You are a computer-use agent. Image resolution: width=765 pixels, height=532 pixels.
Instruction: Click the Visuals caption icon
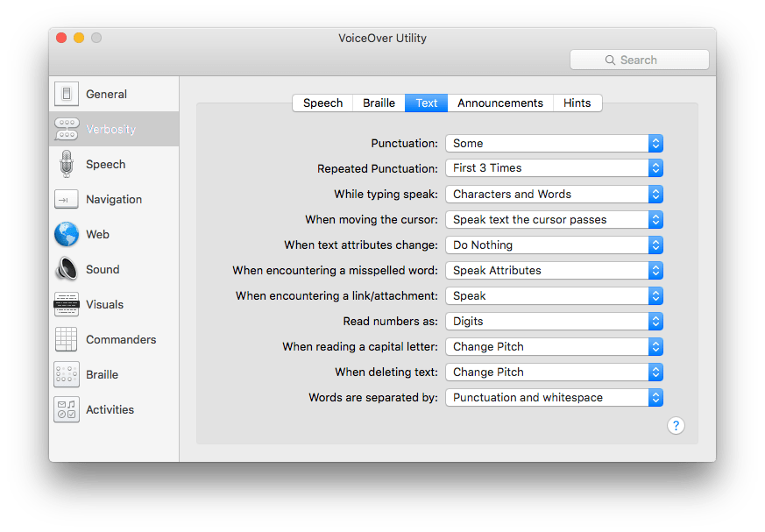(x=67, y=304)
